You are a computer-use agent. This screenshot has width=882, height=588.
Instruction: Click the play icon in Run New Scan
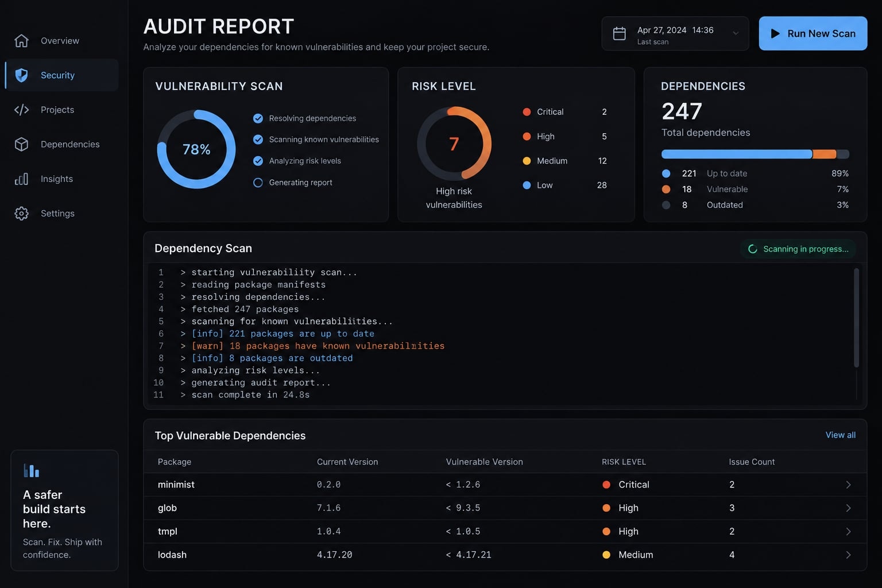(775, 33)
